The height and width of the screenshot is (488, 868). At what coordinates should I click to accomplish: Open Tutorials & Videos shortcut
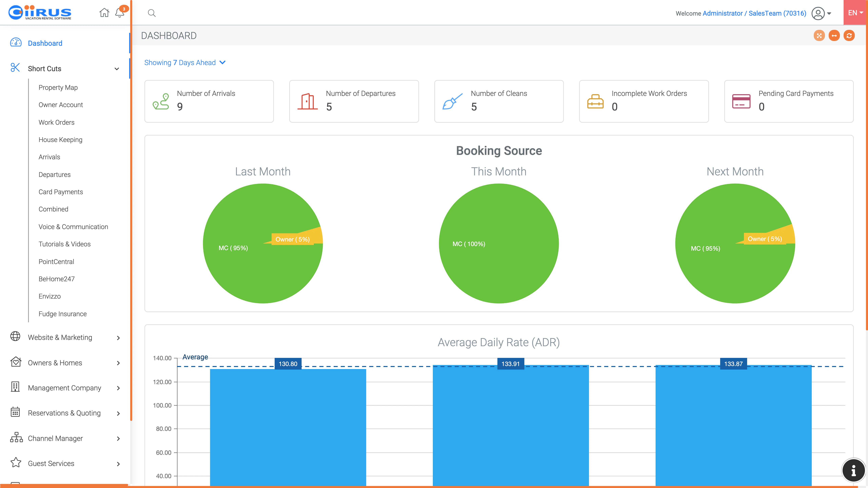pyautogui.click(x=64, y=244)
